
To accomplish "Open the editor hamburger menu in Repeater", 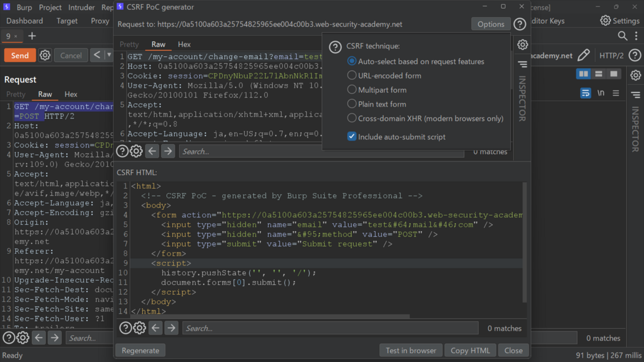I will click(616, 93).
